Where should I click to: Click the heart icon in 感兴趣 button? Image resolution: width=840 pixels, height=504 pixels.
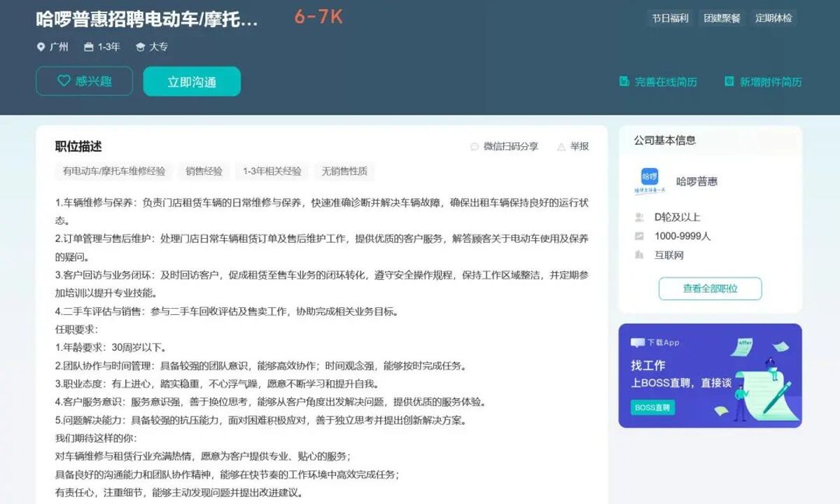pyautogui.click(x=64, y=81)
